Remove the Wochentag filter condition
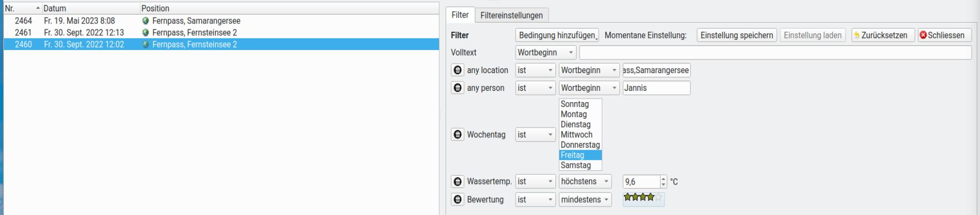The image size is (980, 215). click(458, 134)
